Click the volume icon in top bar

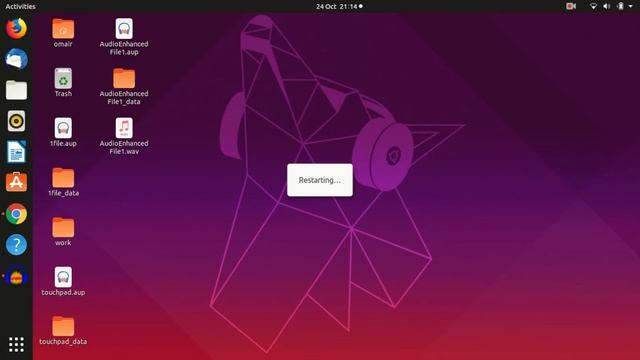607,6
